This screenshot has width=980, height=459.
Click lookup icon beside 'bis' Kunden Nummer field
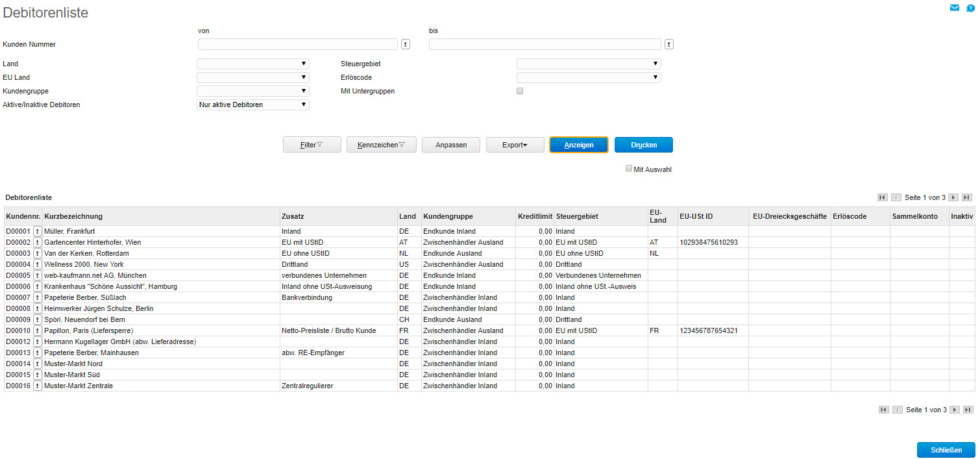click(x=669, y=44)
